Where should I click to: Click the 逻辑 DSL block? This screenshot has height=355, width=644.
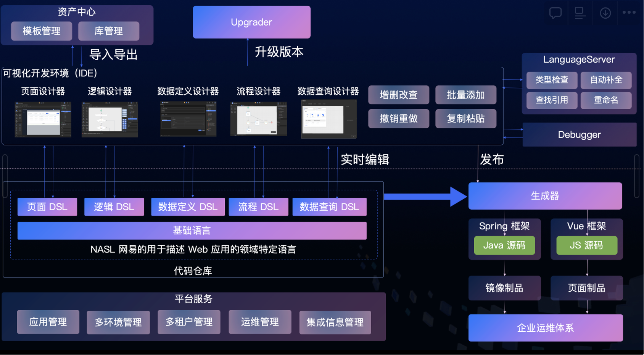[114, 207]
